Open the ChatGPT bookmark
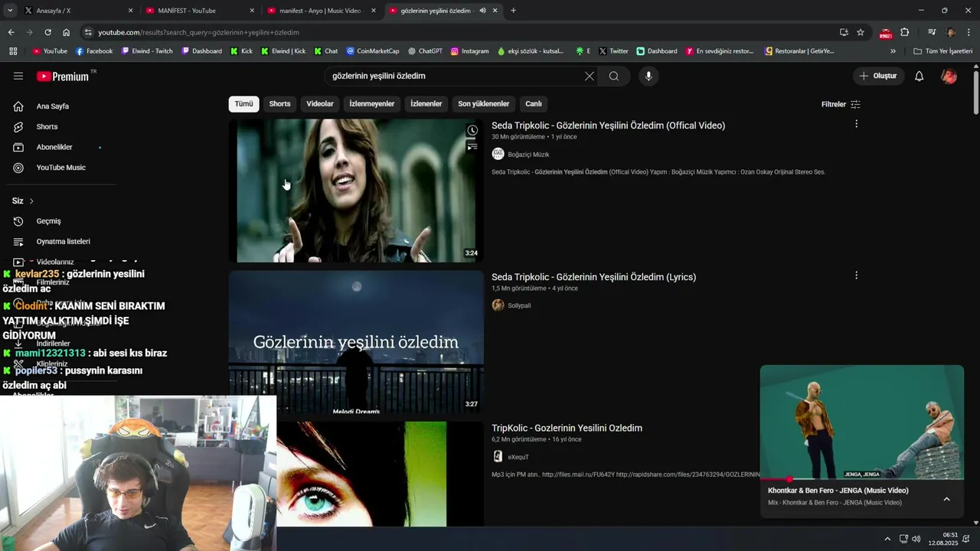The image size is (980, 551). coord(425,51)
